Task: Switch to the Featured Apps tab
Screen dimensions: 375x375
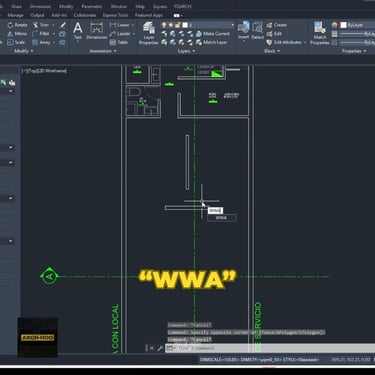Action: [x=149, y=15]
